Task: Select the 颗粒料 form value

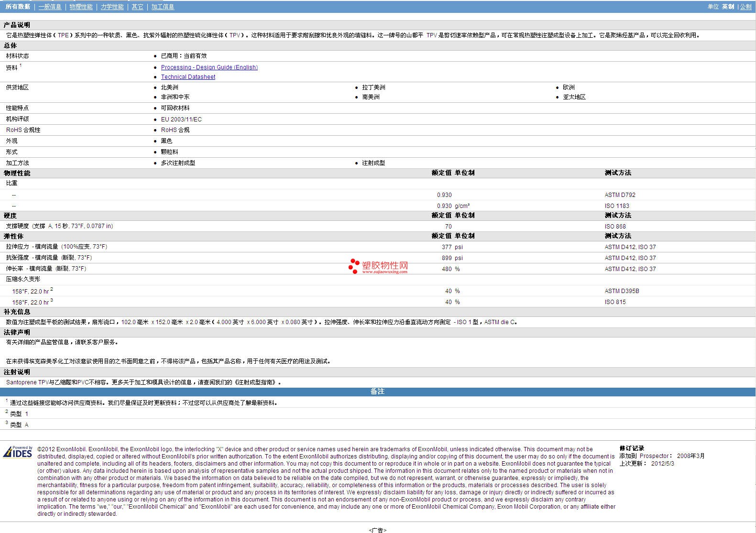Action: [x=169, y=152]
